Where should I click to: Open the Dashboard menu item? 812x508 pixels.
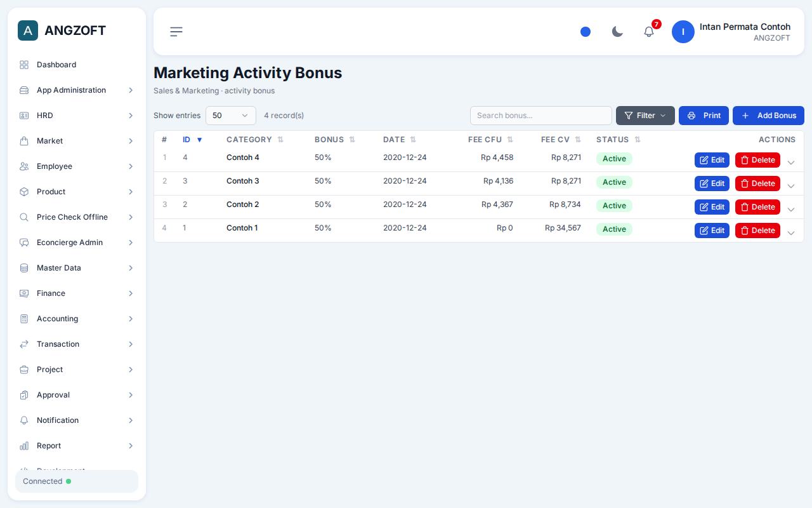pos(77,65)
